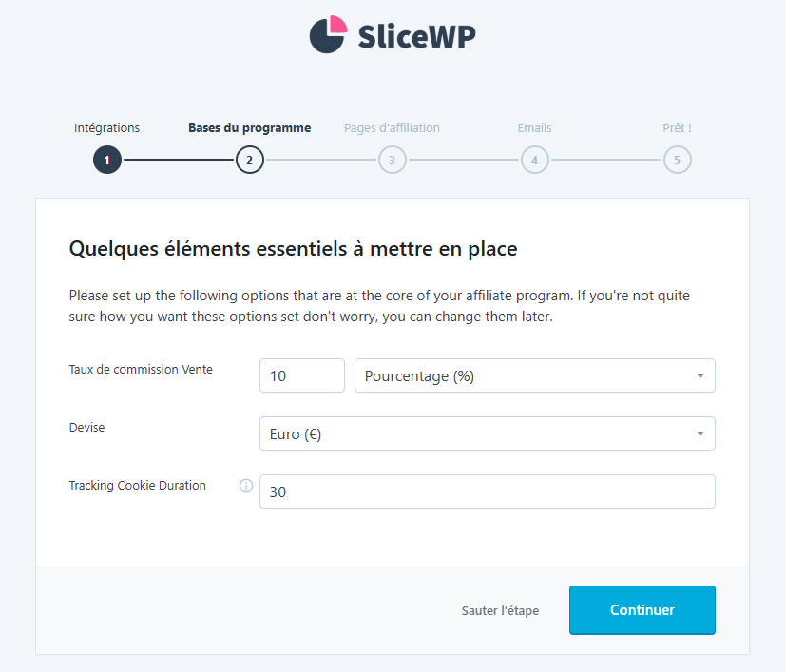This screenshot has width=786, height=672.
Task: Click the step 3 circle under Pages d'affiliation
Action: coord(392,160)
